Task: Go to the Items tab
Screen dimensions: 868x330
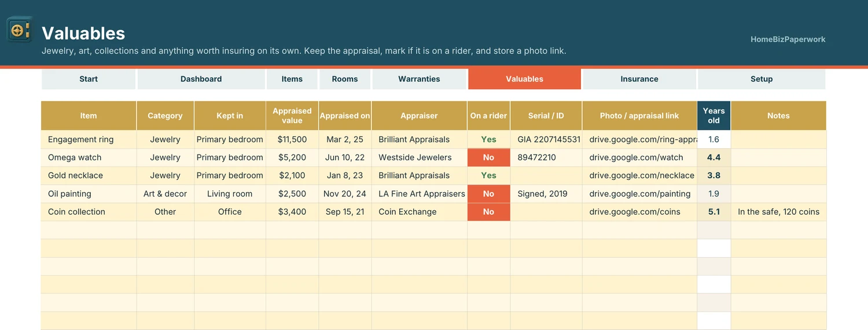Action: (292, 79)
